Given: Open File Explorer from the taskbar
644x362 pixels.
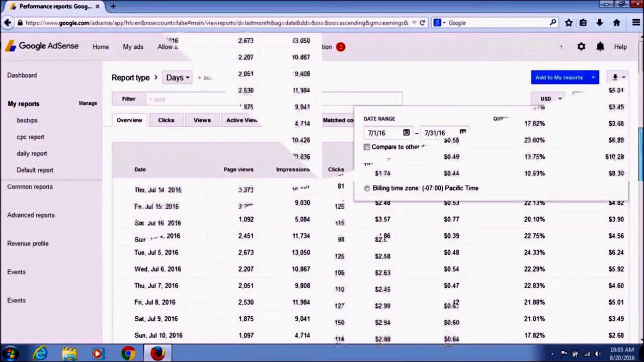Looking at the screenshot, I should 69,353.
